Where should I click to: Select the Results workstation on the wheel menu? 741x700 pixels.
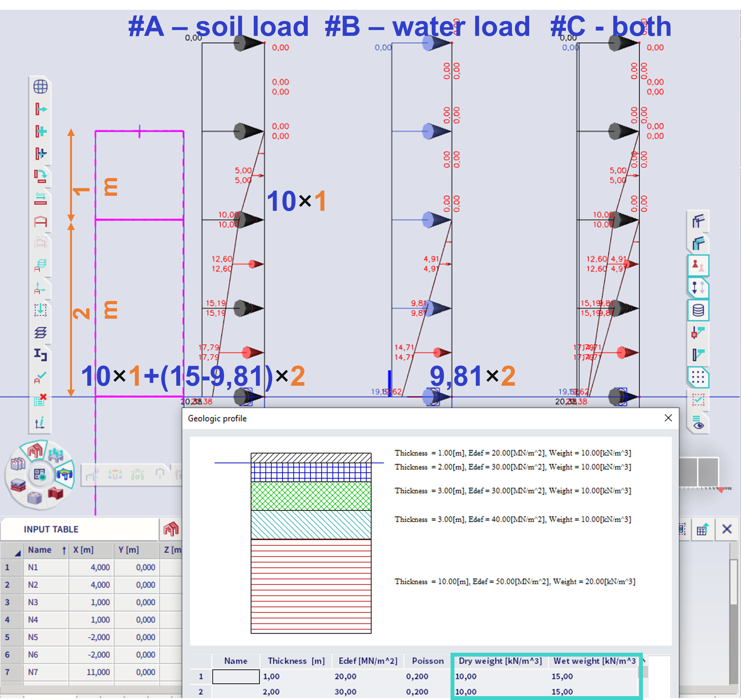(64, 475)
